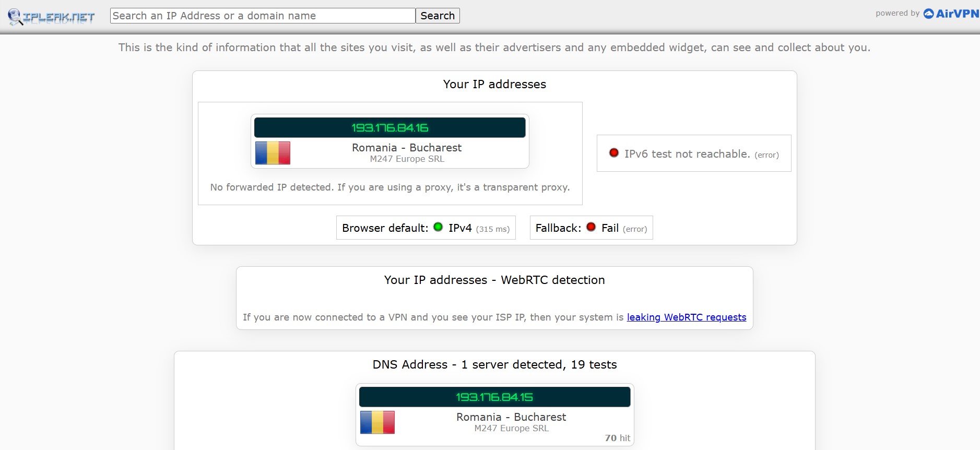This screenshot has width=980, height=450.
Task: Click the '70 hit' counter
Action: (618, 438)
